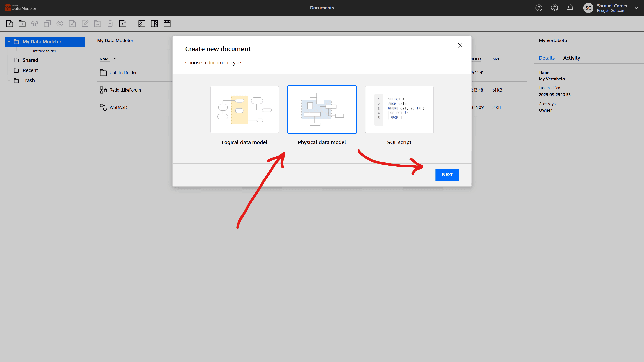Click the full-width layout toolbar icon
644x362 pixels.
[x=167, y=24]
